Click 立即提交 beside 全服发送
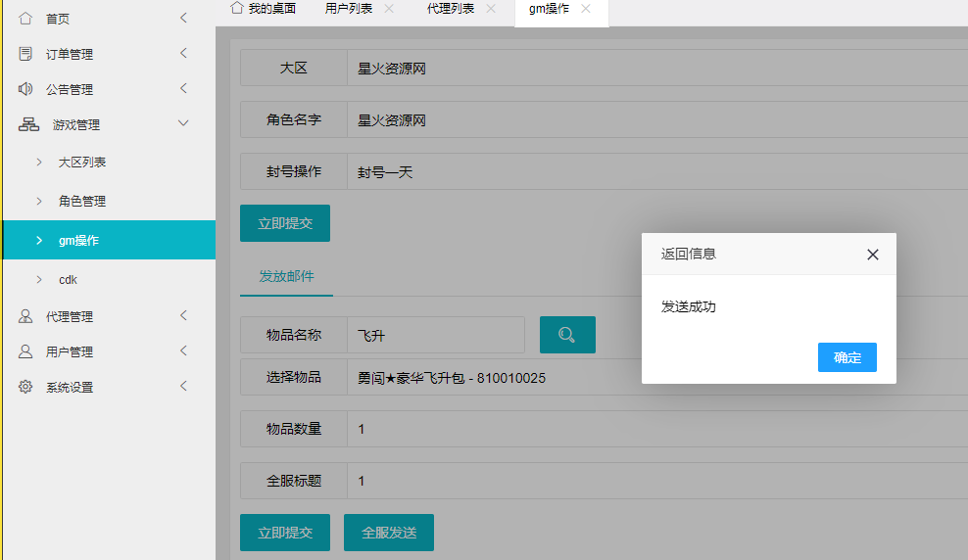Image resolution: width=968 pixels, height=560 pixels. pyautogui.click(x=285, y=533)
